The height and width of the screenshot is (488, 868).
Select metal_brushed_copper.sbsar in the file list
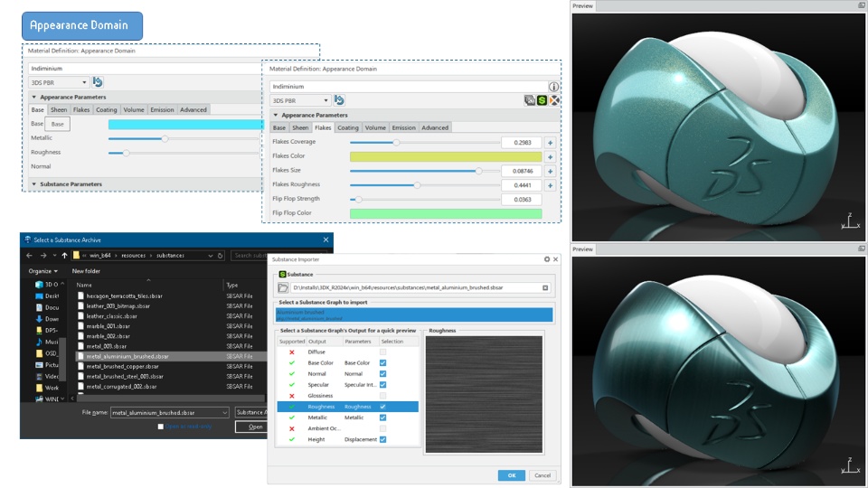(122, 366)
